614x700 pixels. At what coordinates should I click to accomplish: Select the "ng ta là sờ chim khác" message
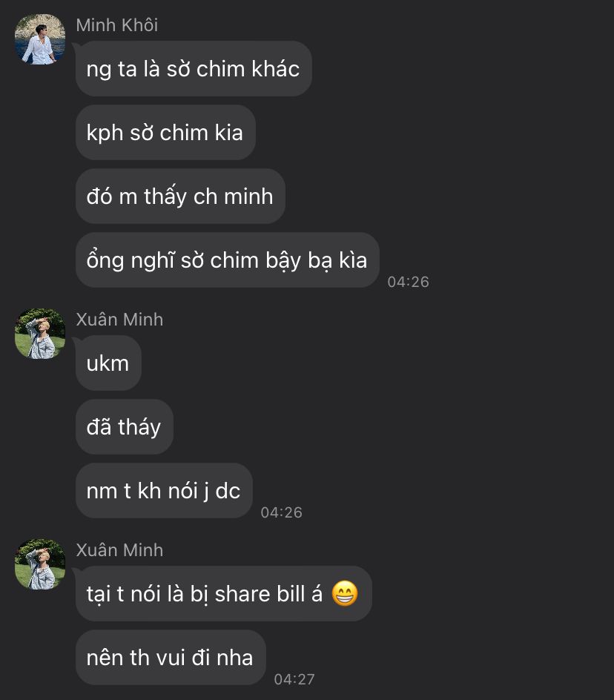click(x=194, y=69)
